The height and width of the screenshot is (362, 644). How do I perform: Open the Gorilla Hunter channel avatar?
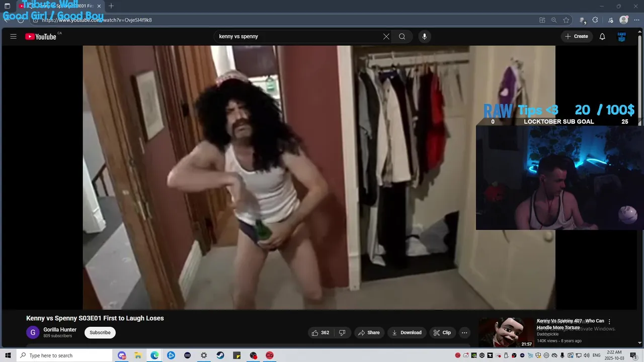(33, 332)
